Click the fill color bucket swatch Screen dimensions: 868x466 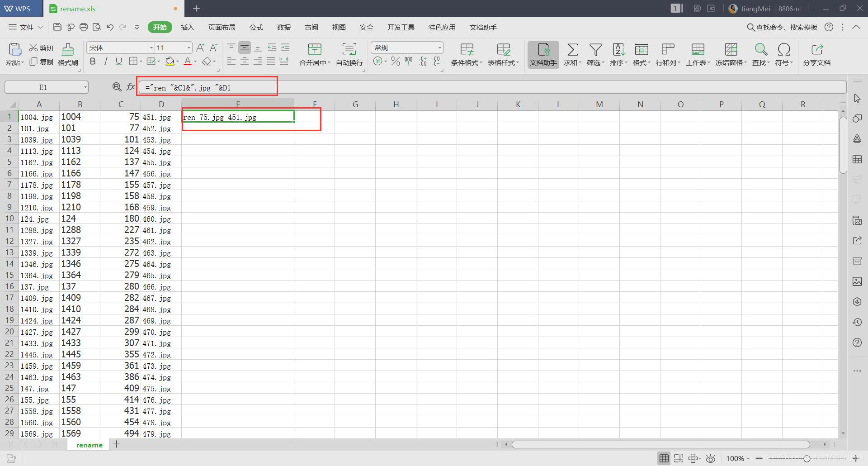point(170,61)
